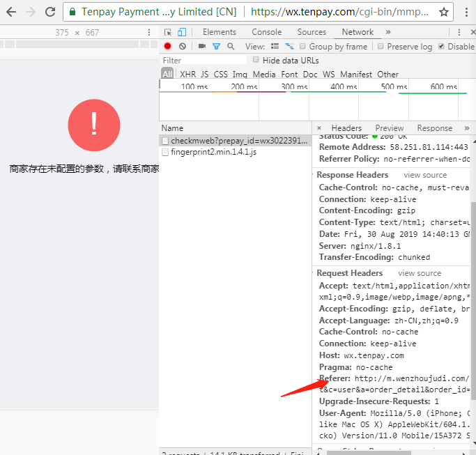Open the Sources panel tab
The width and height of the screenshot is (476, 455).
pyautogui.click(x=312, y=32)
